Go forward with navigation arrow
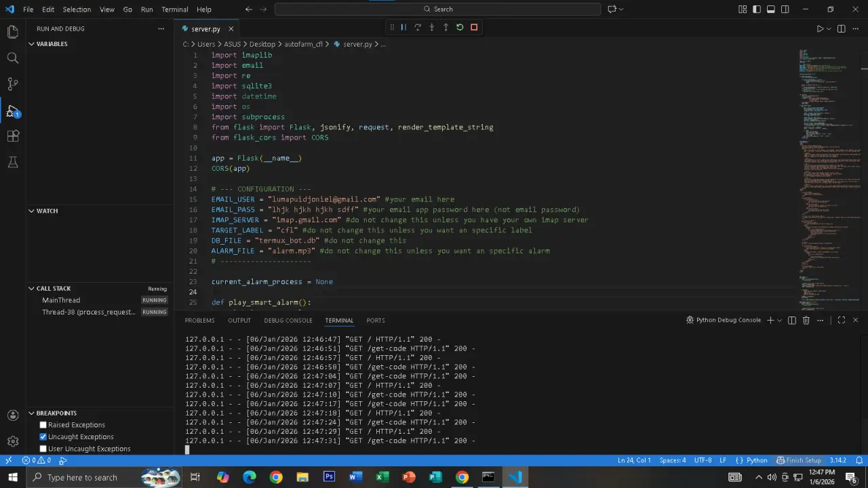Image resolution: width=868 pixels, height=488 pixels. [x=263, y=9]
